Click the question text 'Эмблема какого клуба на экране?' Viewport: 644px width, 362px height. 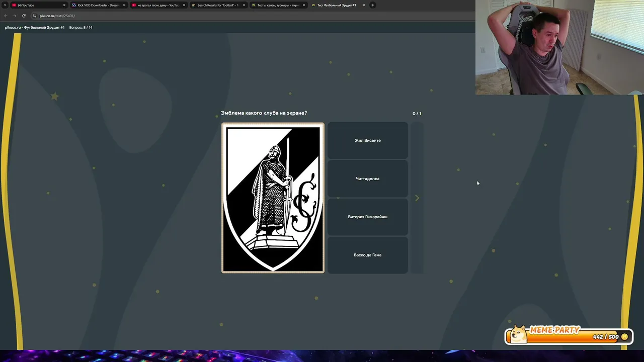(x=264, y=113)
